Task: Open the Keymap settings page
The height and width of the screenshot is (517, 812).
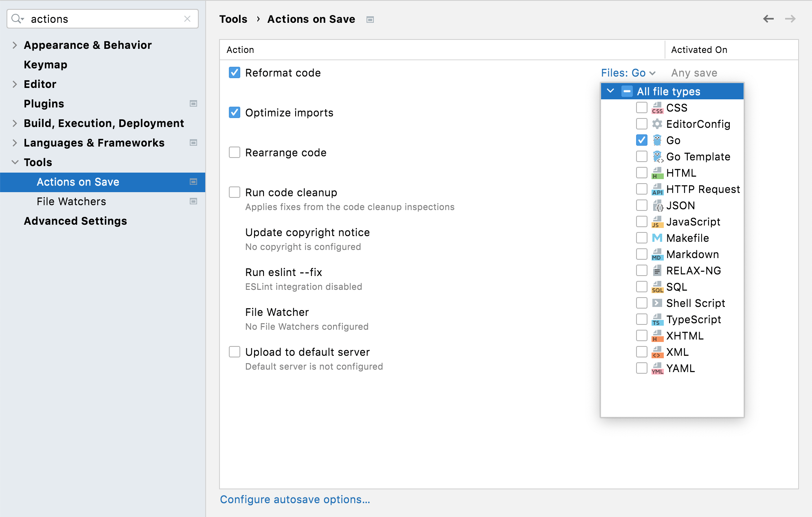Action: (x=45, y=65)
